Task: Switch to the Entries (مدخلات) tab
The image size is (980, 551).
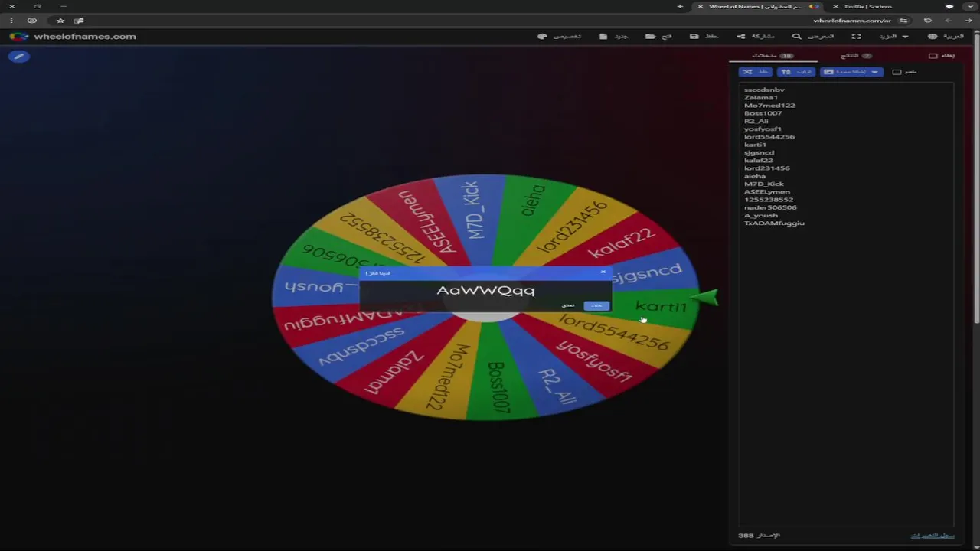Action: 773,56
